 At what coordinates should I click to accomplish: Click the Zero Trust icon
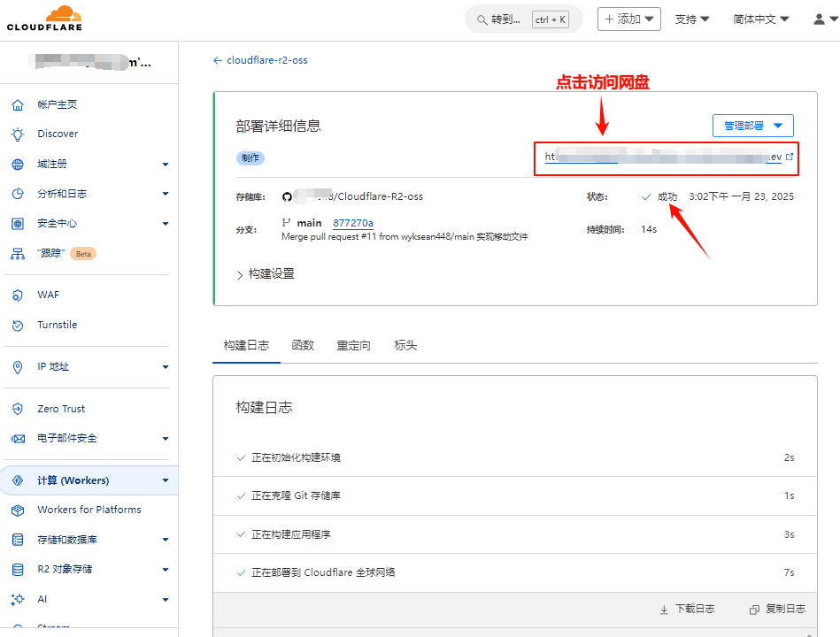click(x=18, y=409)
